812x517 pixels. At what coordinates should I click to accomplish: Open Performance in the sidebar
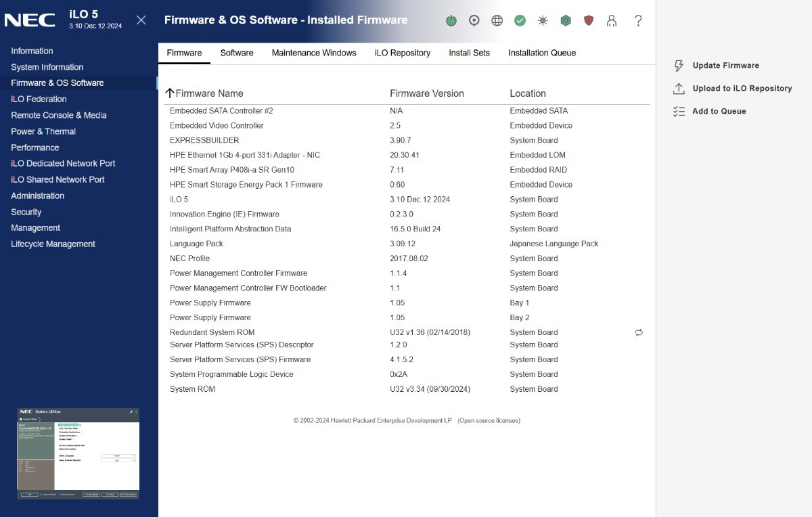coord(35,148)
